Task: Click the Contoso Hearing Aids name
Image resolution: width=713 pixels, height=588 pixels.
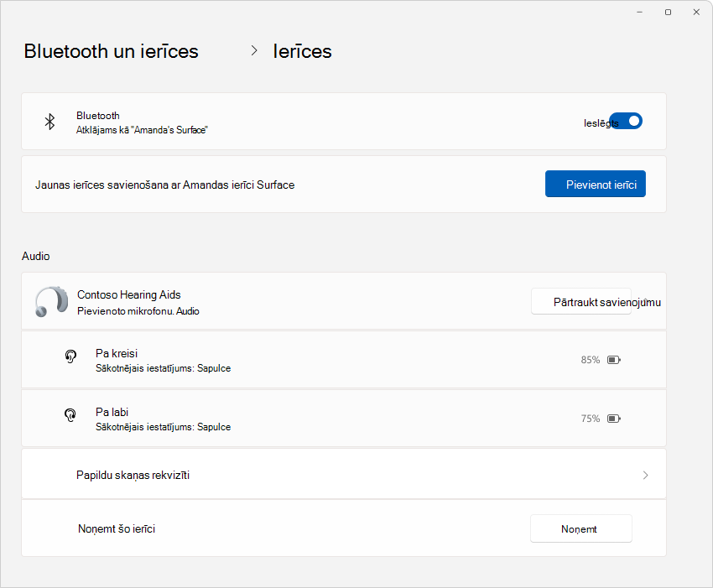Action: click(x=129, y=294)
